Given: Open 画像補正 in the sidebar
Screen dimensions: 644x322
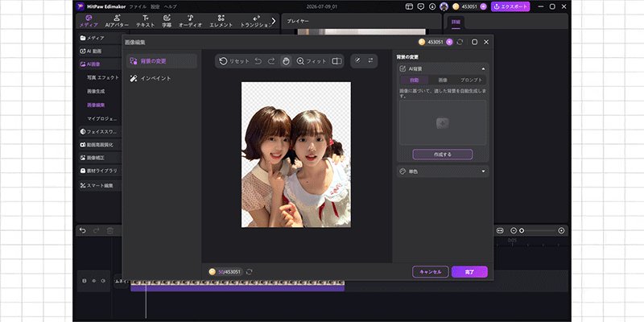Looking at the screenshot, I should (100, 157).
